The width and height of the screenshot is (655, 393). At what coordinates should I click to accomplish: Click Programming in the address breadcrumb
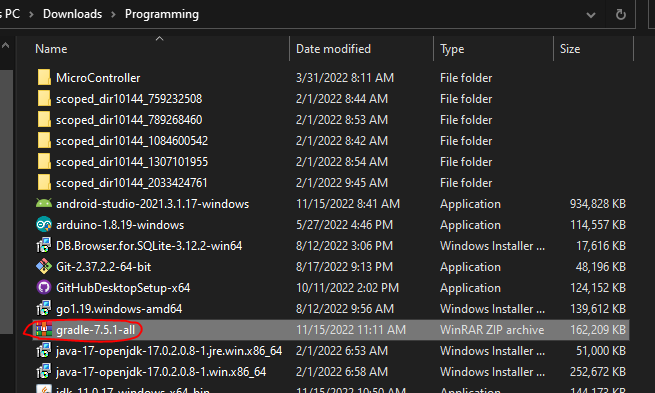pos(162,14)
